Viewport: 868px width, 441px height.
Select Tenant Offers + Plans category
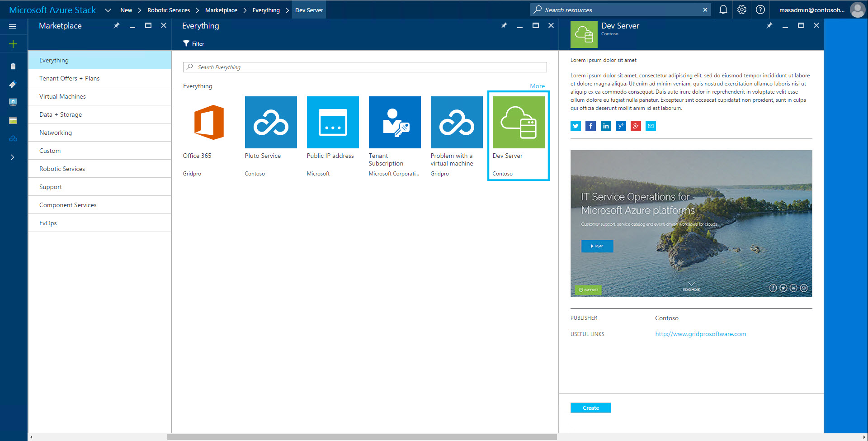click(99, 78)
